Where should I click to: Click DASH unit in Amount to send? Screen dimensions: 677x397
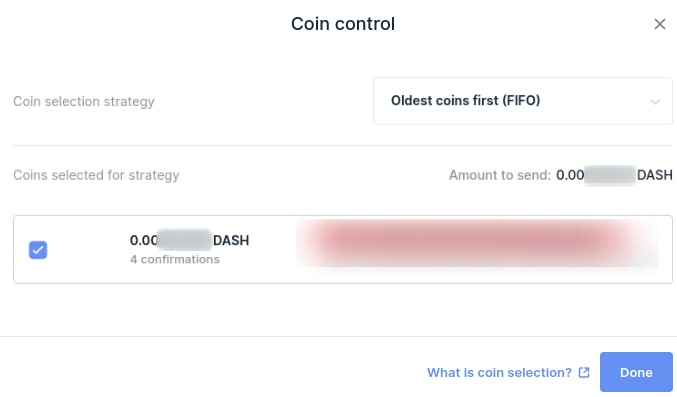pos(655,175)
